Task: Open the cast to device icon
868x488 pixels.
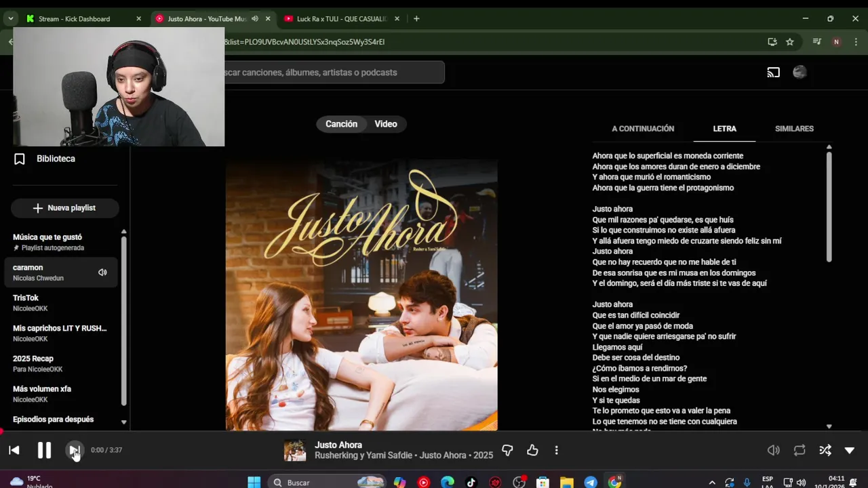Action: click(773, 73)
